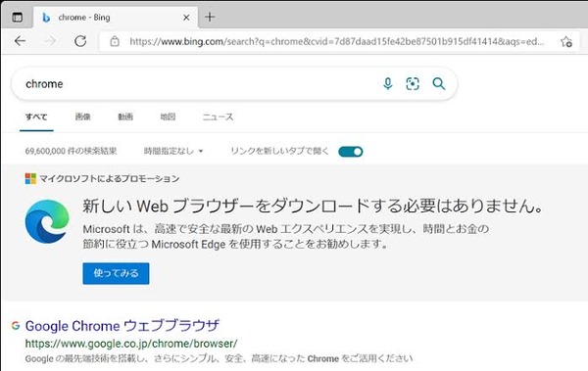Add page to favorites star icon
This screenshot has width=588, height=371.
pyautogui.click(x=566, y=41)
